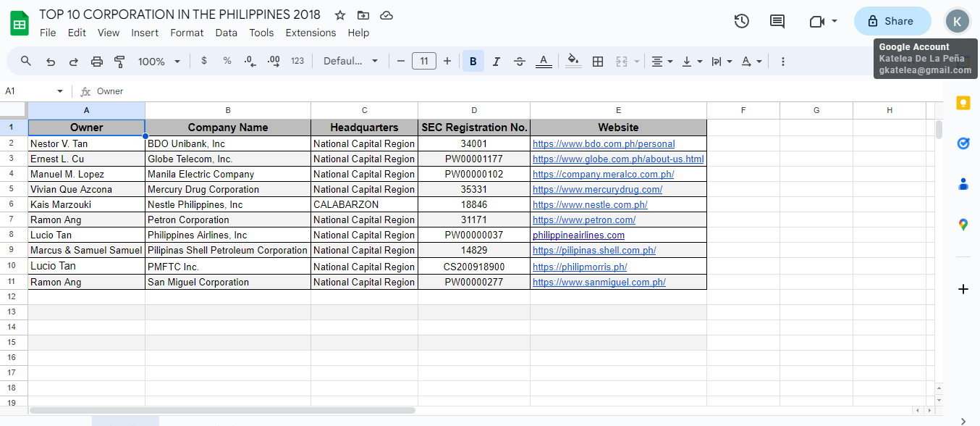Open fill color picker
The height and width of the screenshot is (426, 980).
573,62
